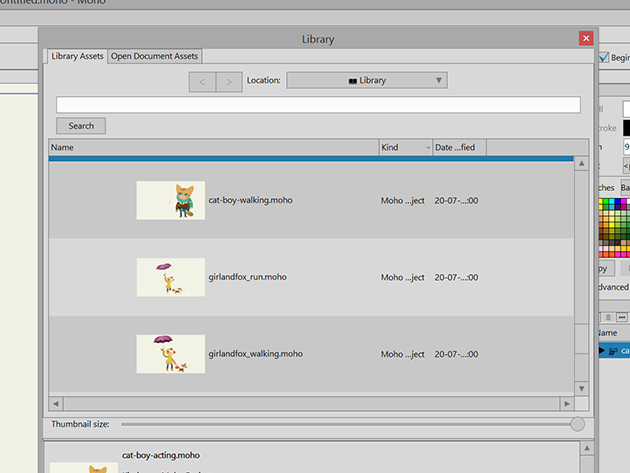630x473 pixels.
Task: Click the scroll up arrow of the asset list
Action: [581, 164]
